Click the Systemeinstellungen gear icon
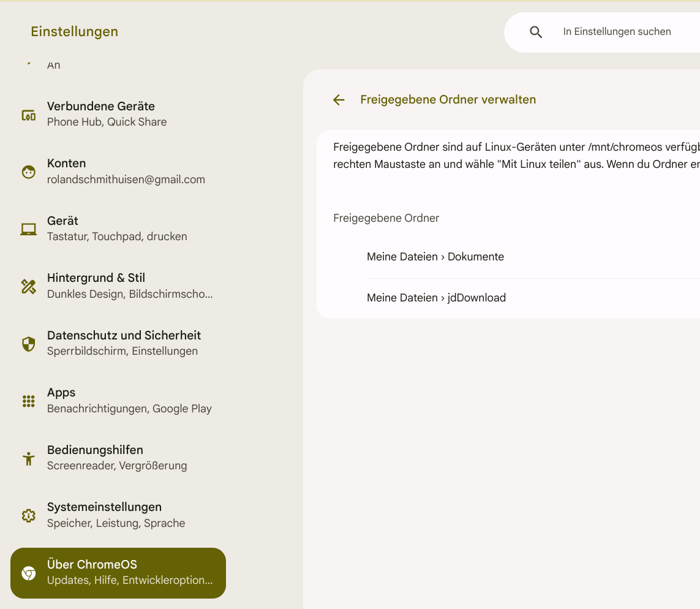 28,516
